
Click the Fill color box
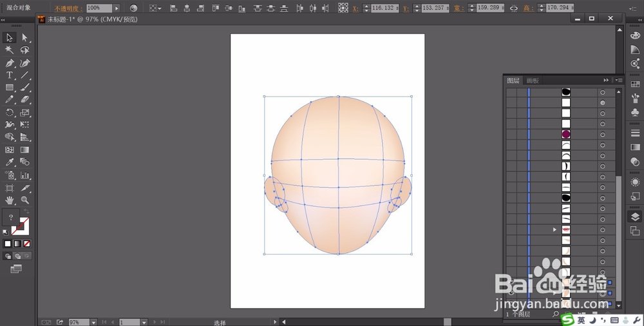tap(11, 216)
